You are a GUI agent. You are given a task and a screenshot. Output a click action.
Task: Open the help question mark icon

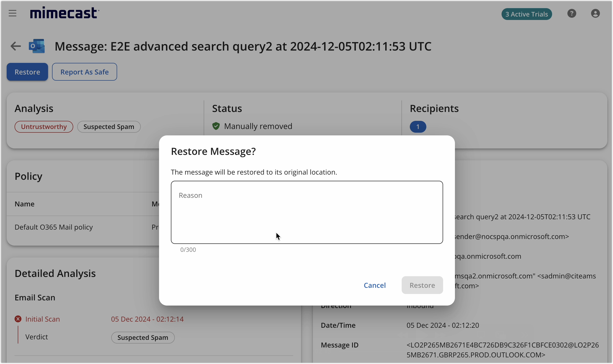[572, 13]
